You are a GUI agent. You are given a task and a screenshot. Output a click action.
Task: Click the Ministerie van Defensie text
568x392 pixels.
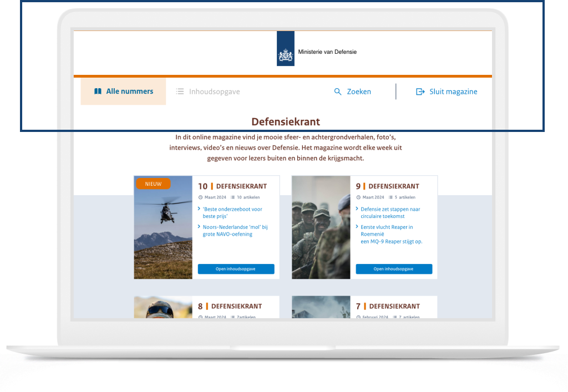tap(327, 52)
